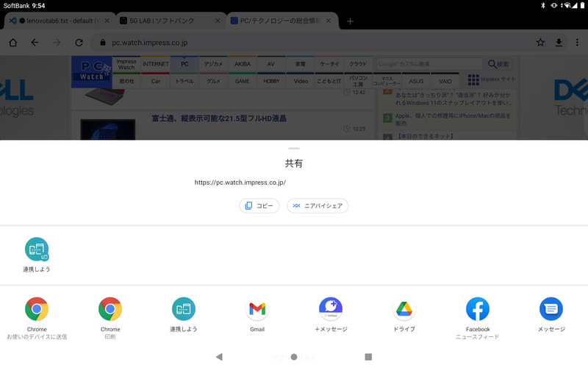Tap the Google custom search field
The width and height of the screenshot is (588, 368).
click(429, 64)
